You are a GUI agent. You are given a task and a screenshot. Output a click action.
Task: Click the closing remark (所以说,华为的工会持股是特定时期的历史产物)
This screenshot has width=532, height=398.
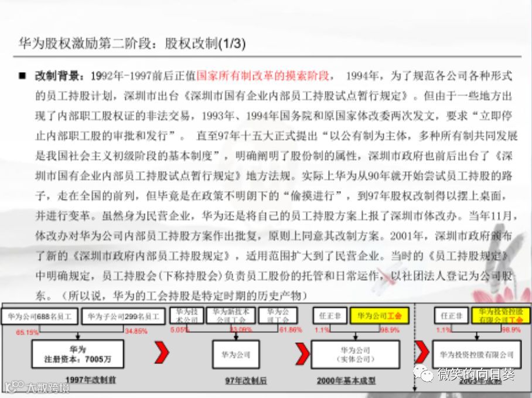pos(184,296)
